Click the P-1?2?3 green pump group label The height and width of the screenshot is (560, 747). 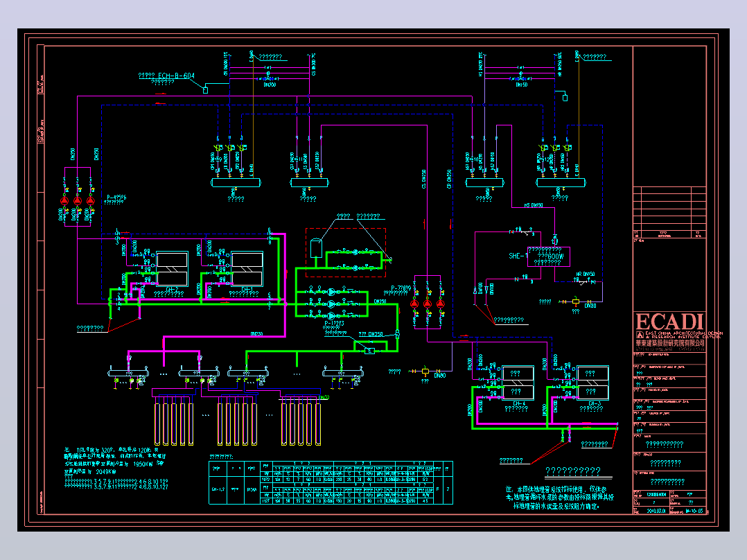[x=334, y=324]
